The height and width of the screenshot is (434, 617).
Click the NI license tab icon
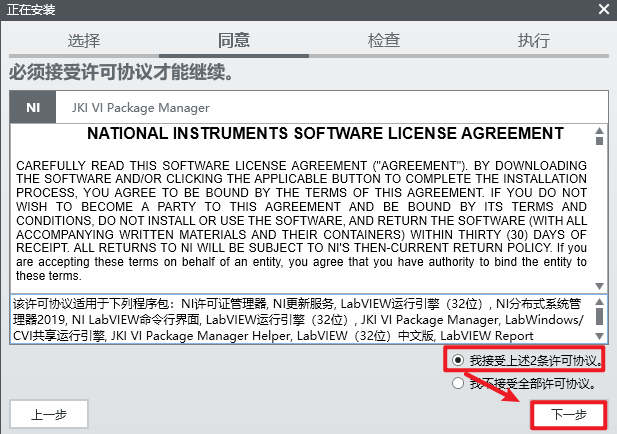[33, 107]
